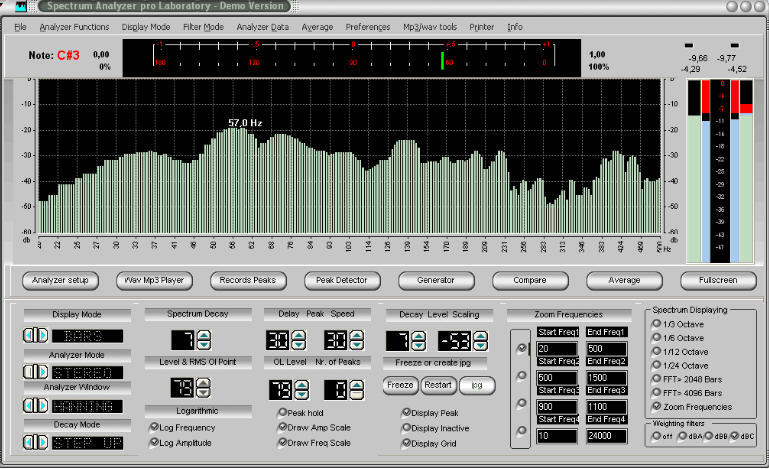The image size is (769, 469).
Task: Click the Start Freq1 field showing 20
Action: (557, 349)
